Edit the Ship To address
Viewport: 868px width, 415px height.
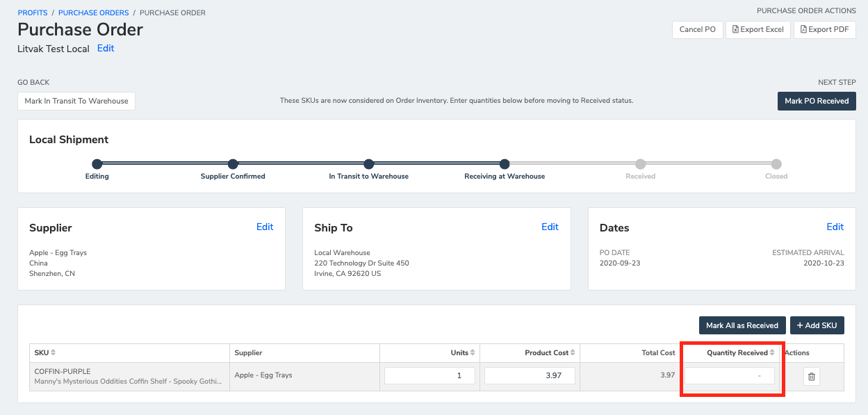click(x=550, y=227)
